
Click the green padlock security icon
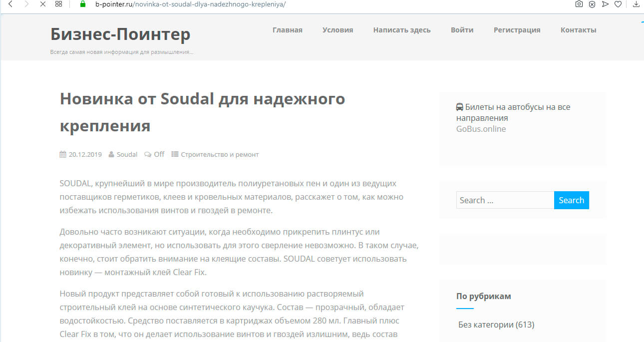click(x=83, y=4)
